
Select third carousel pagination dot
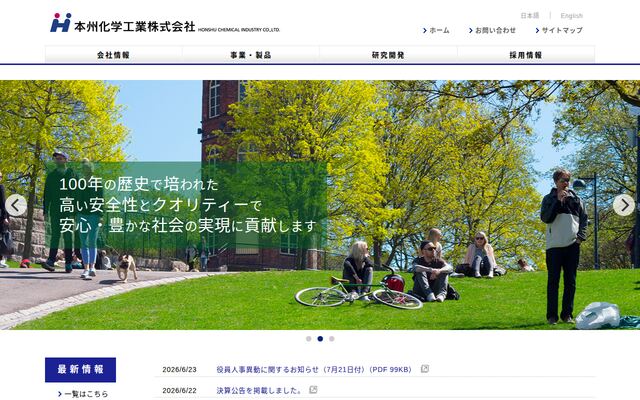click(331, 339)
